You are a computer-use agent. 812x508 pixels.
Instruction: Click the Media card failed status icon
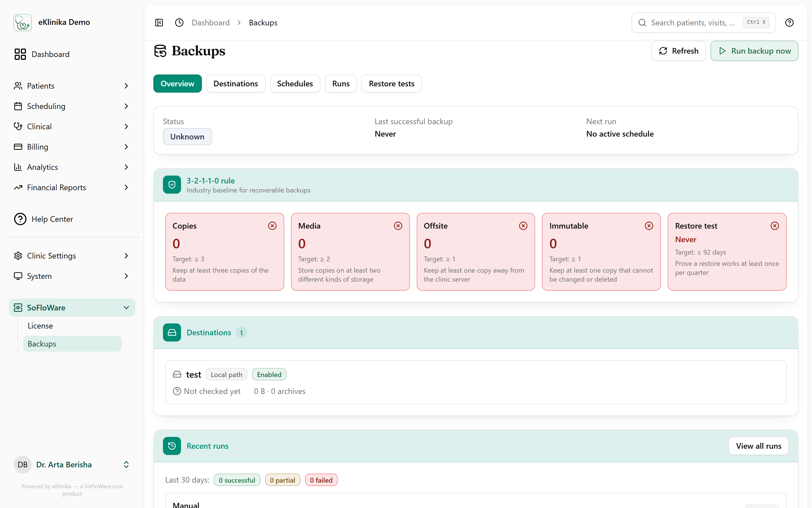point(398,226)
